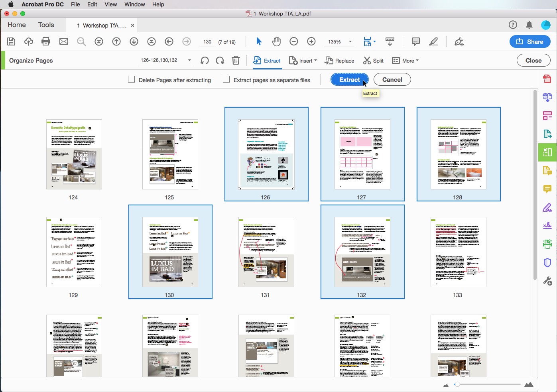Switch to the Home tab
This screenshot has height=392, width=557.
pyautogui.click(x=16, y=25)
